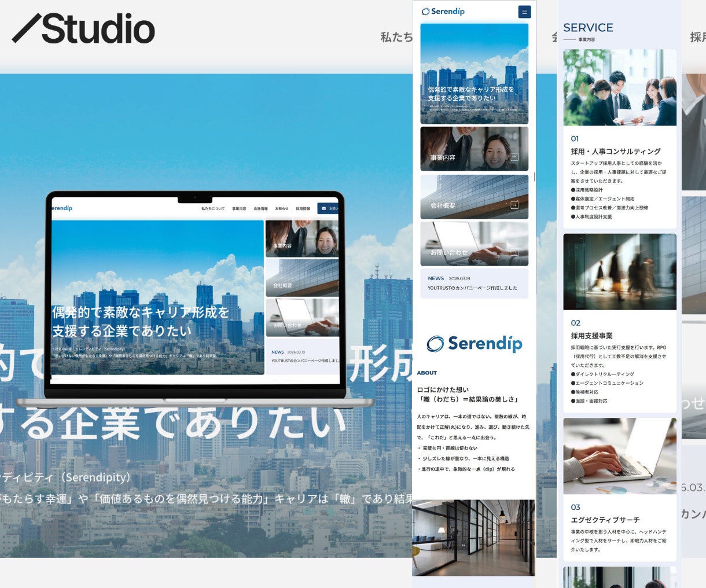
Task: Open お知らせ in the laptop navigation
Action: (x=282, y=208)
